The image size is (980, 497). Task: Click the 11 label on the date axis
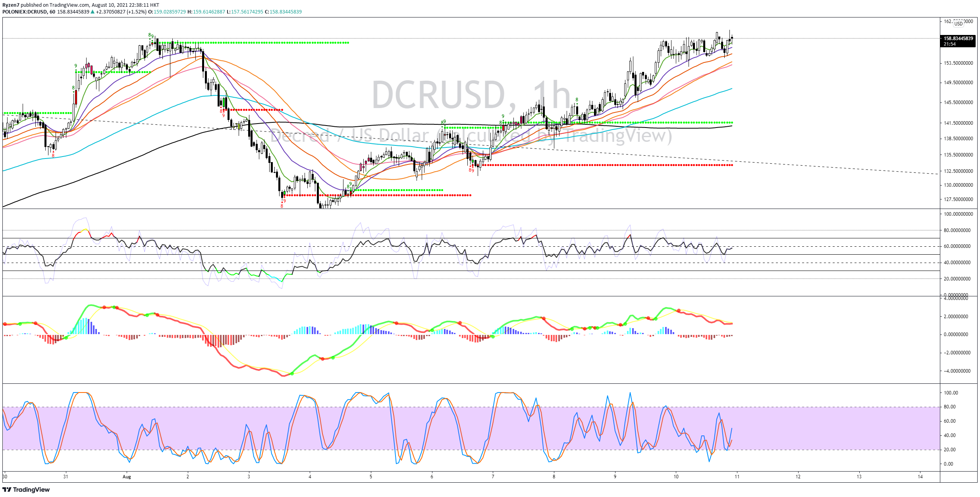pyautogui.click(x=737, y=477)
